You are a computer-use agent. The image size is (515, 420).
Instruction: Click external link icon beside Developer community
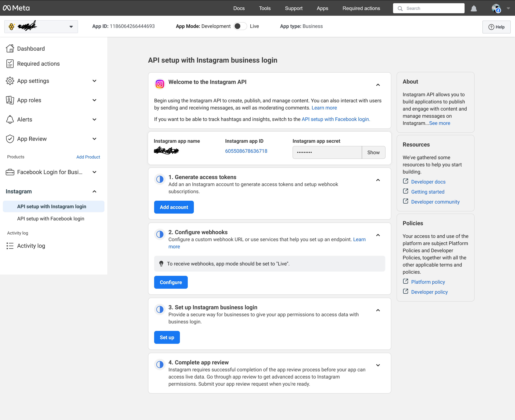coord(406,201)
